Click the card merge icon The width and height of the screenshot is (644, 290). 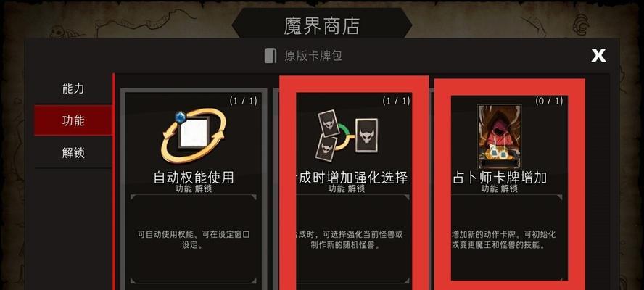coord(347,135)
